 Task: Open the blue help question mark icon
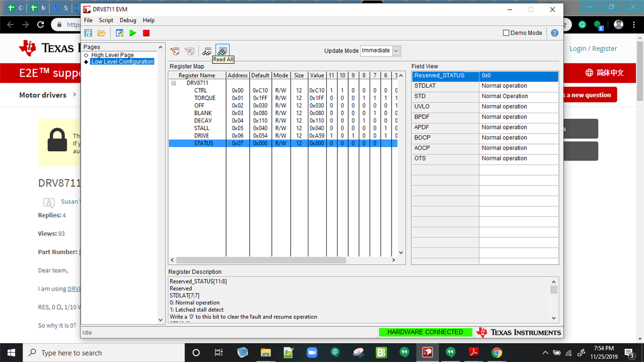click(554, 33)
